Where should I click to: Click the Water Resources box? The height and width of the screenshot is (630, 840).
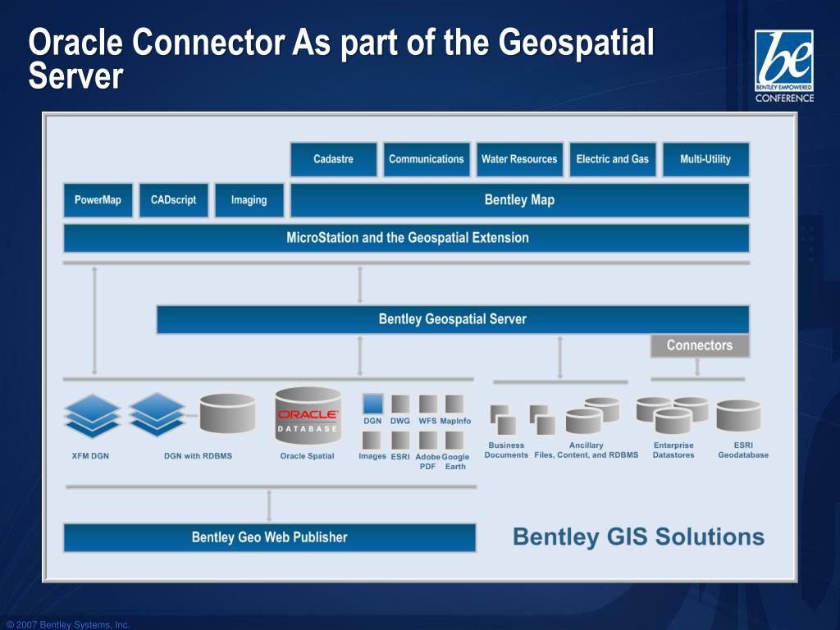[x=519, y=159]
